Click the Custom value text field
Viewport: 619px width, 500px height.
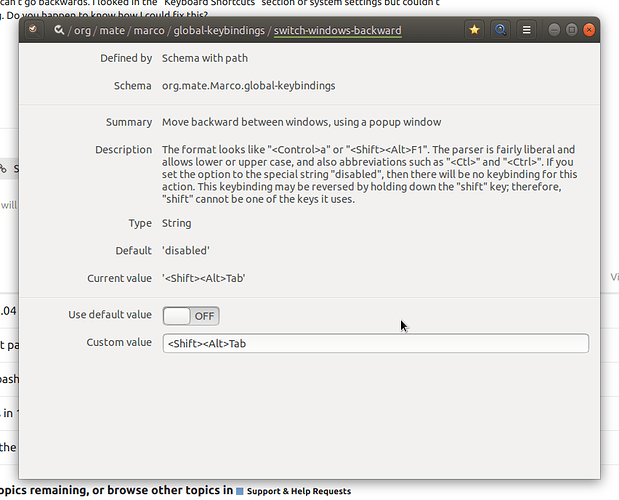(x=375, y=343)
